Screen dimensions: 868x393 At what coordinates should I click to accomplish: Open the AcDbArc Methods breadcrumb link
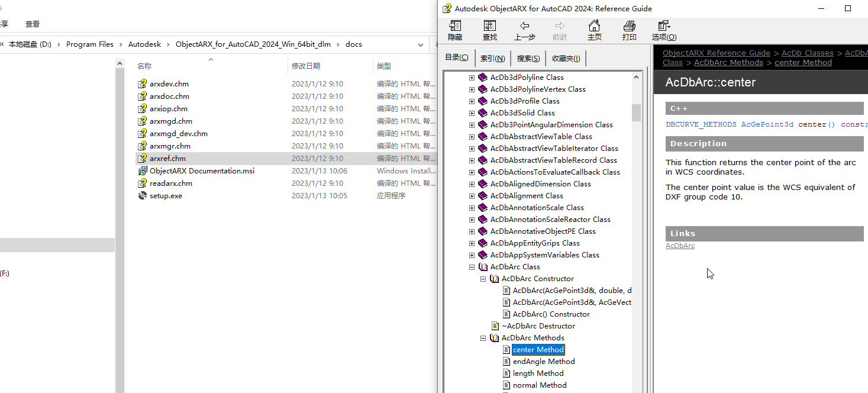(728, 63)
